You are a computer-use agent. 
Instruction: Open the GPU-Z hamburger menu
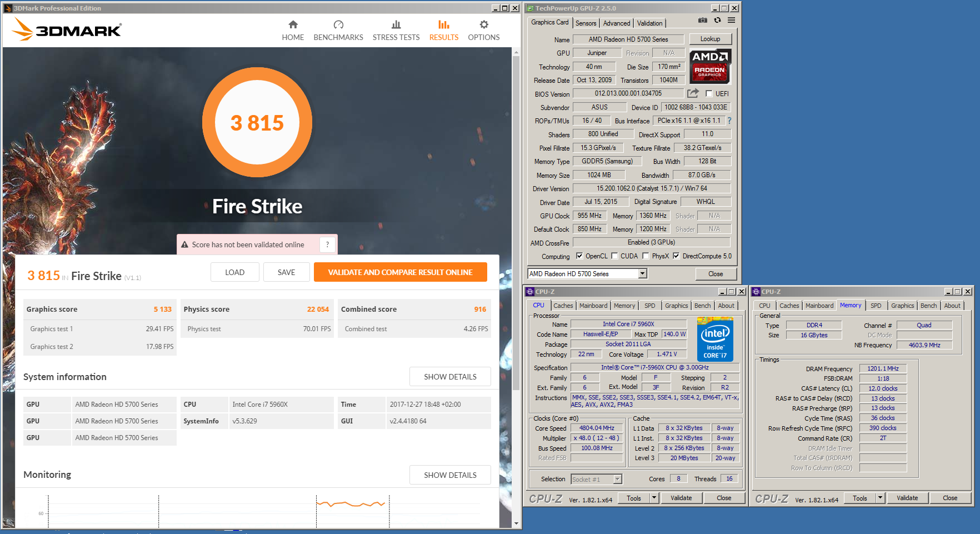732,21
